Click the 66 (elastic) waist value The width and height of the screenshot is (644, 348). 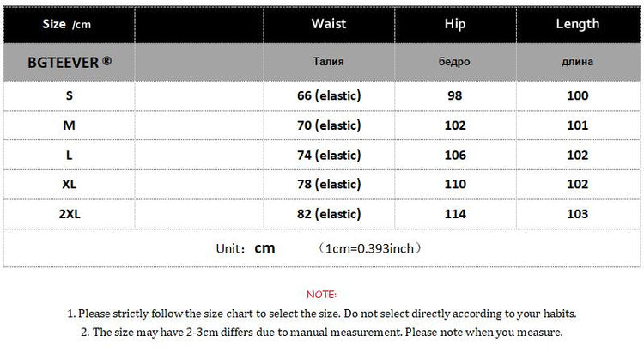[328, 95]
